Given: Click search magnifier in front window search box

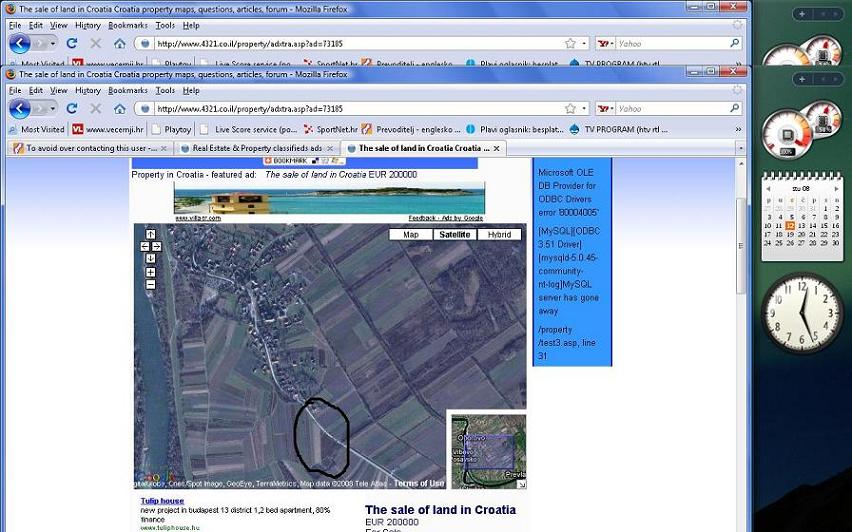Looking at the screenshot, I should click(x=735, y=108).
